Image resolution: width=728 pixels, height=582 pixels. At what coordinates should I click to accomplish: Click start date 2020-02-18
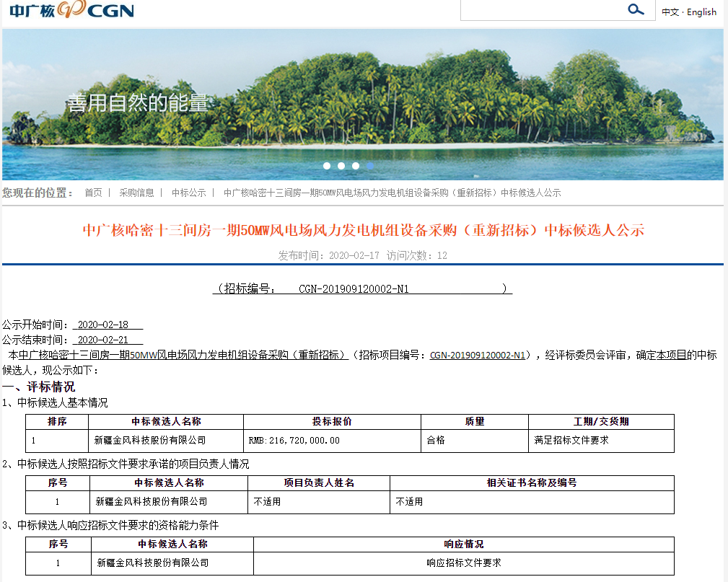[x=103, y=325]
